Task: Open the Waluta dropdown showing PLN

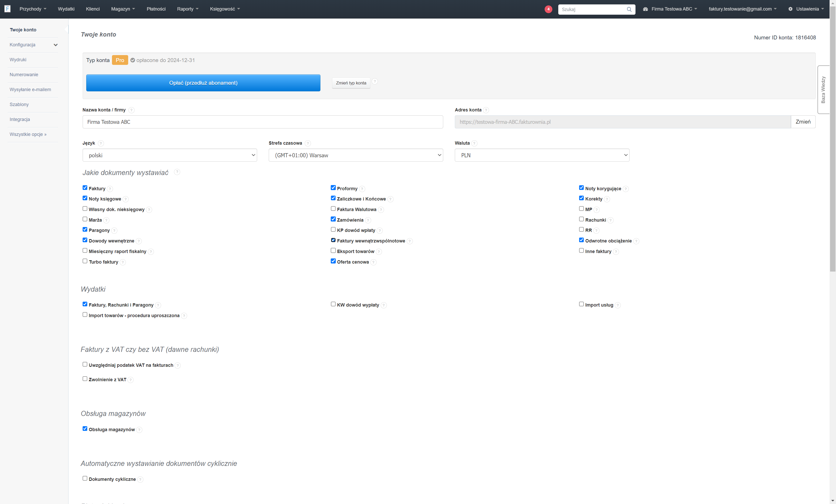Action: pyautogui.click(x=542, y=155)
